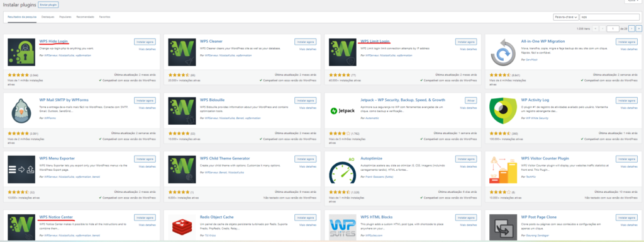The width and height of the screenshot is (644, 242).
Task: View Mais detalhes for WPS Menu Exporter
Action: [x=147, y=166]
